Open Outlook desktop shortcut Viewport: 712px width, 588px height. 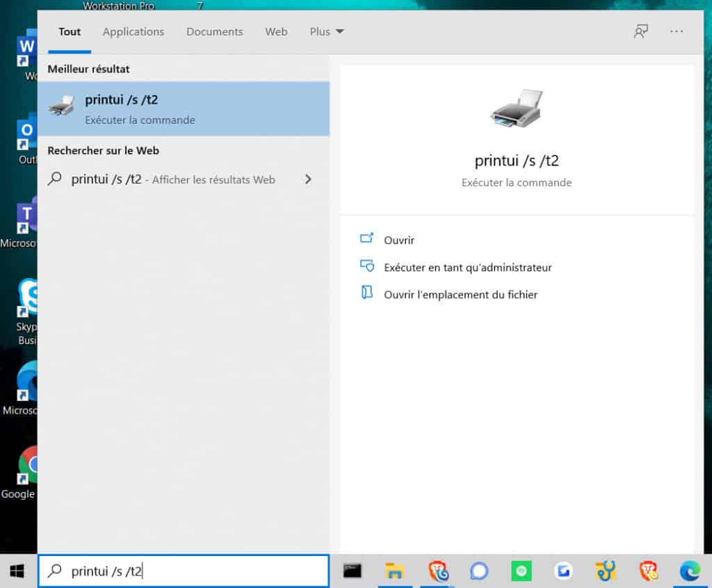pos(27,131)
